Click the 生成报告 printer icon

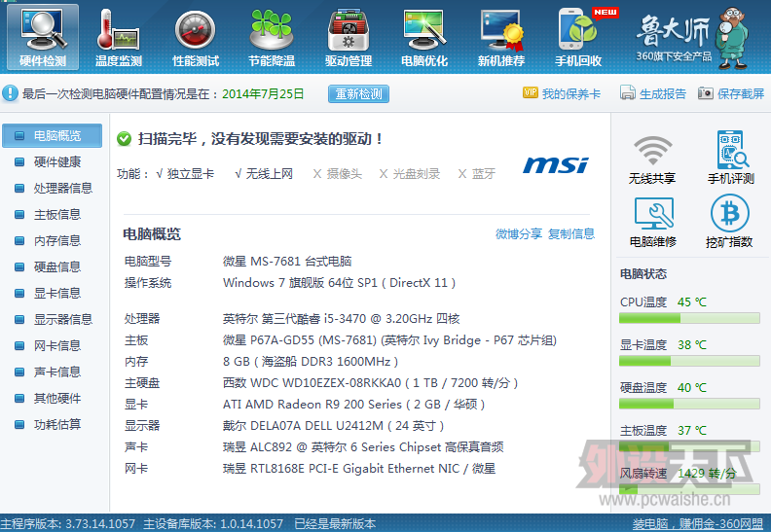point(628,92)
